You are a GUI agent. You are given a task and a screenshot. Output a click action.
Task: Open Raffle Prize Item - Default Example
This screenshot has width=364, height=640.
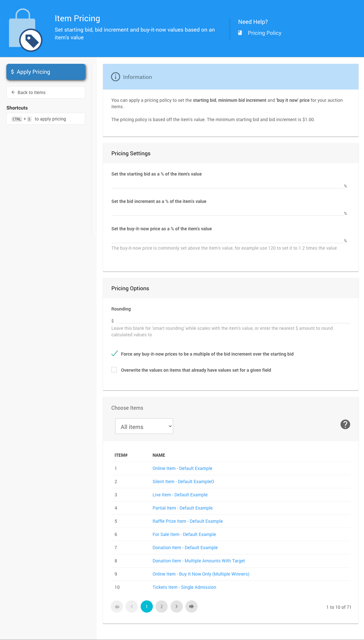(x=188, y=521)
